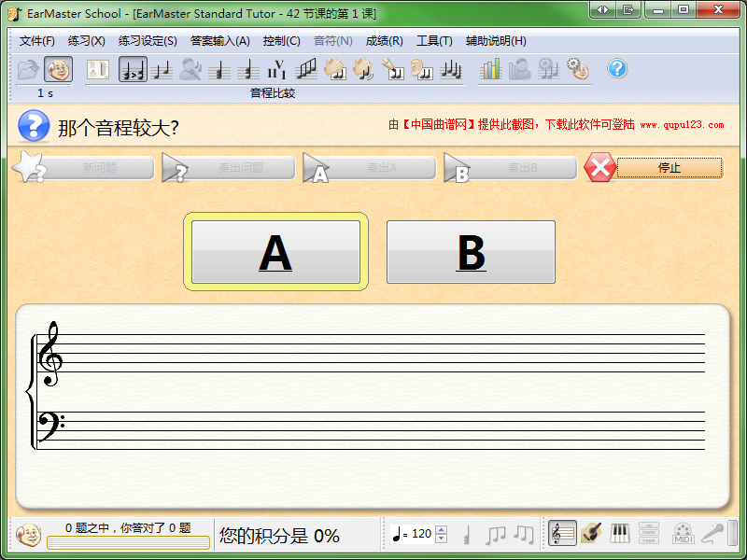Toggle the staff notation view
The height and width of the screenshot is (560, 747).
pyautogui.click(x=562, y=533)
